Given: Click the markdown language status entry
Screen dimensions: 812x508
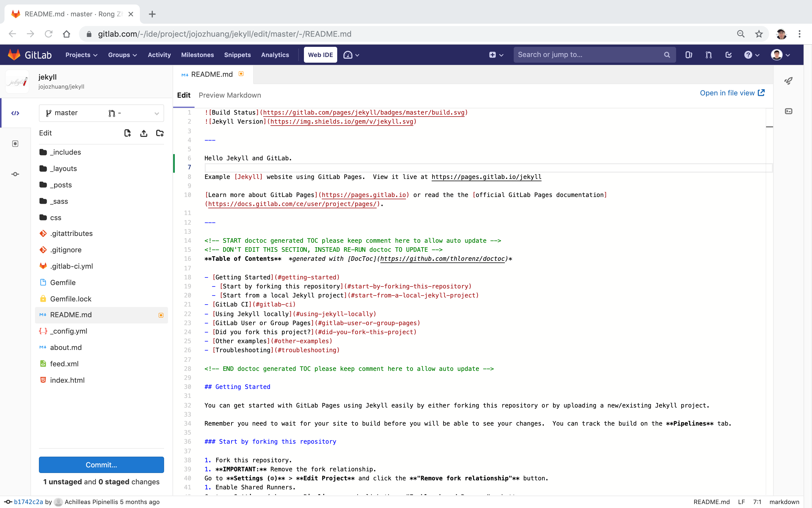Looking at the screenshot, I should tap(784, 502).
